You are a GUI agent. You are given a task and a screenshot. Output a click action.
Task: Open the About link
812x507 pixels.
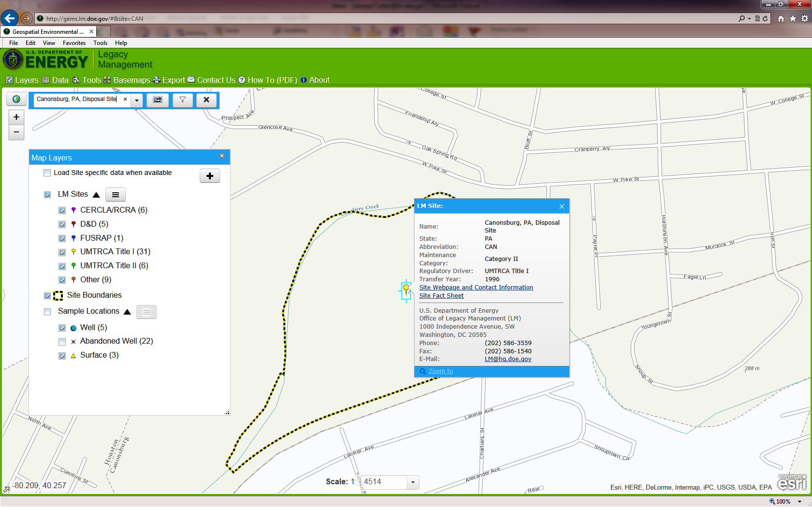(315, 80)
